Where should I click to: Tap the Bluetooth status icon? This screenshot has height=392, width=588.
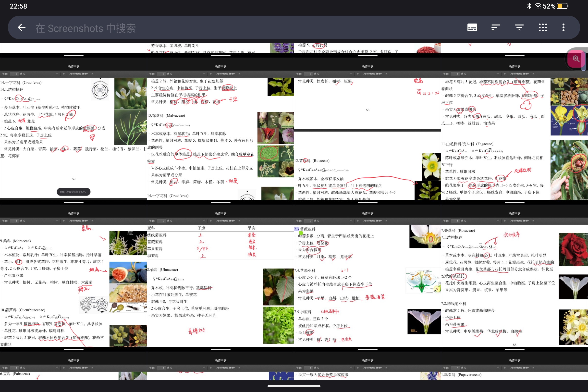[x=529, y=6]
